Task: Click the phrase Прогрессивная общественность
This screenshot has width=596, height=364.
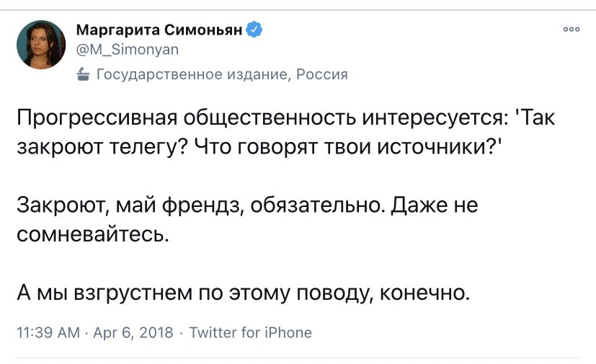Action: coord(165,116)
